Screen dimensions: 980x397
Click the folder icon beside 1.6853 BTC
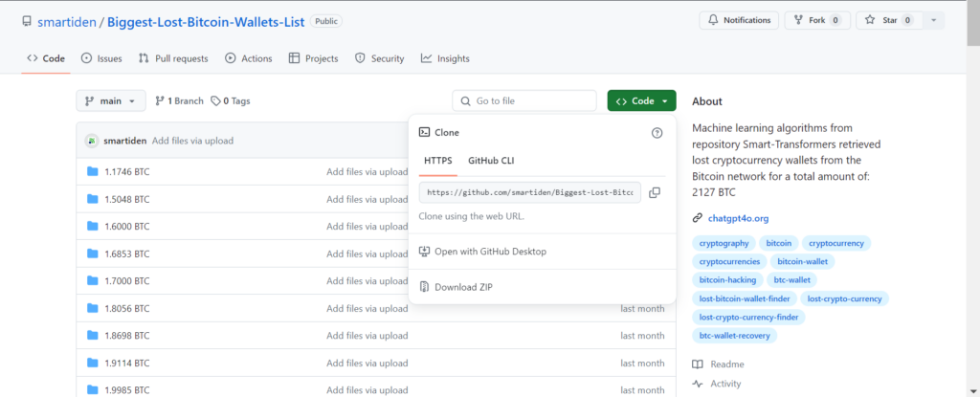click(93, 254)
